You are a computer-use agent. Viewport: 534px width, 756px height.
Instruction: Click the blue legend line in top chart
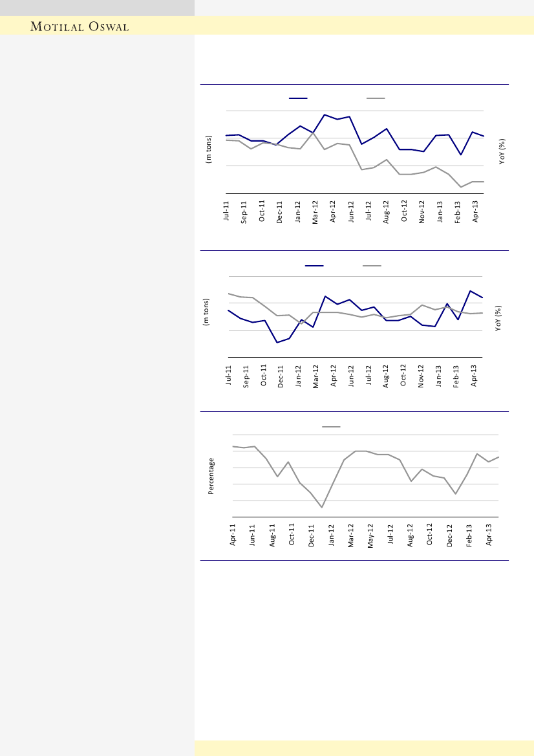click(x=297, y=98)
